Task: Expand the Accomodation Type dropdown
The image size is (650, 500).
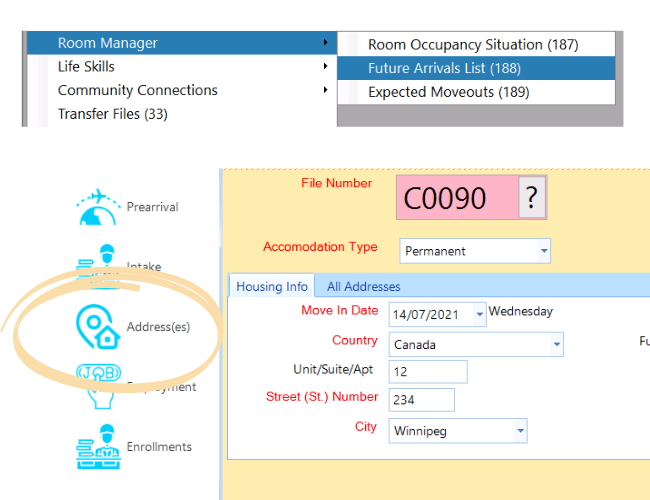Action: [x=544, y=251]
